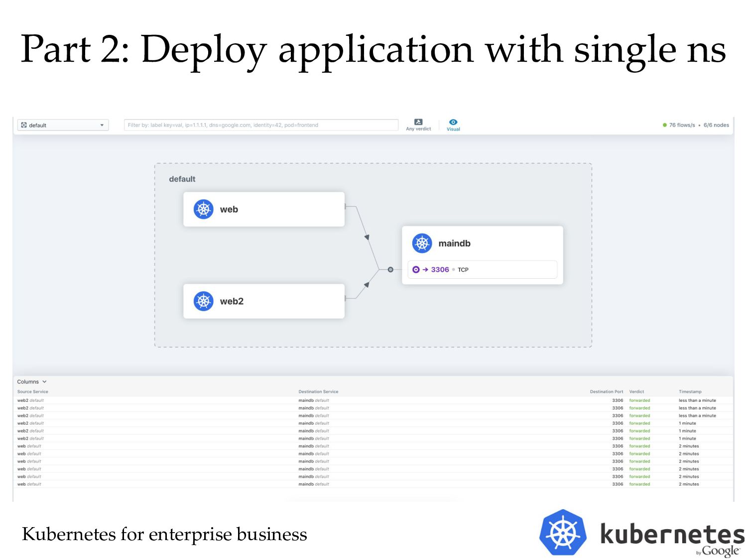Open the default namespace dropdown

pyautogui.click(x=63, y=125)
